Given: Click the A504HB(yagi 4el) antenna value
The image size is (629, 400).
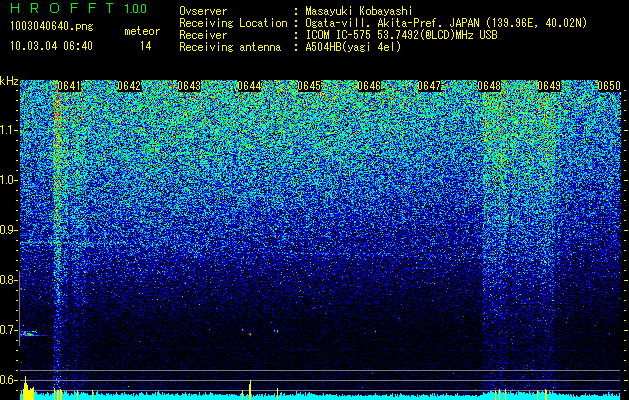Looking at the screenshot, I should [353, 47].
